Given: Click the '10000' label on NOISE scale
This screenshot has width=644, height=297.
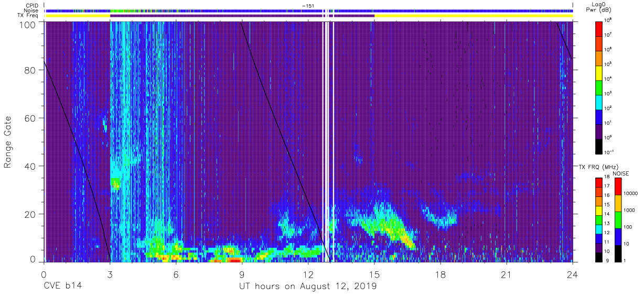Looking at the screenshot, I should click(x=631, y=194).
